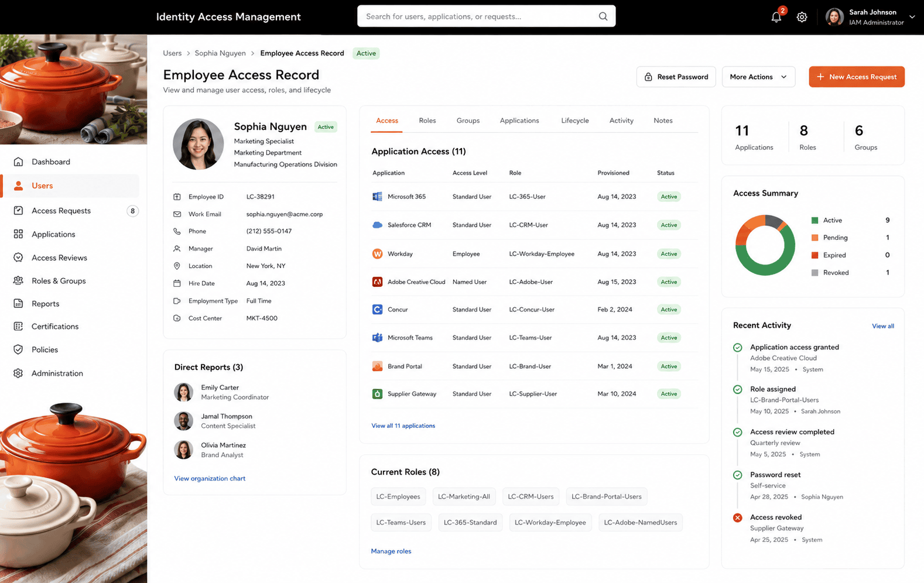
Task: Click the Concur app icon
Action: click(377, 309)
